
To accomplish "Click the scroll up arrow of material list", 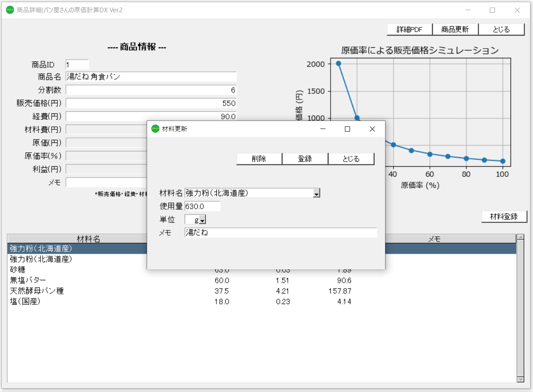I will (x=520, y=238).
